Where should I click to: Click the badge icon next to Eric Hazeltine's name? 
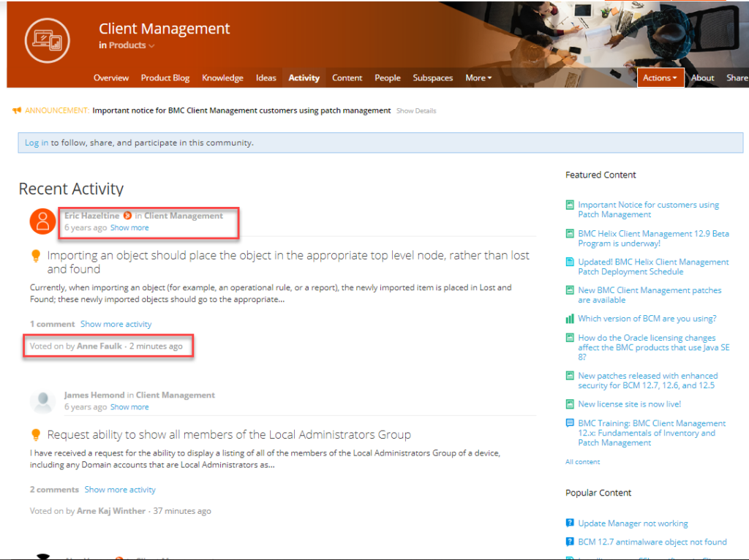(127, 216)
